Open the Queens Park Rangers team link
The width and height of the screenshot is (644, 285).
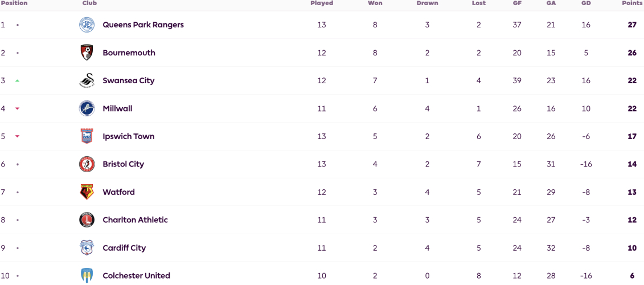tap(143, 25)
